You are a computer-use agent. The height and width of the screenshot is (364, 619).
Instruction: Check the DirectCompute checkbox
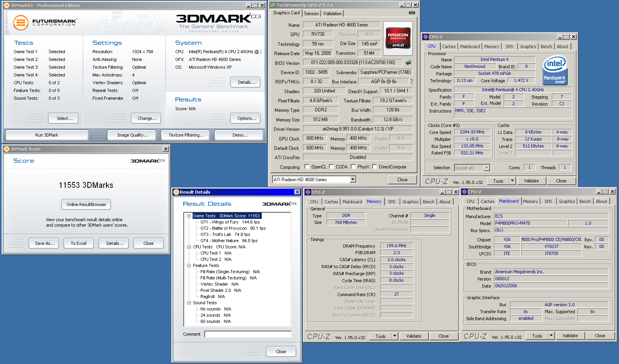pos(375,167)
